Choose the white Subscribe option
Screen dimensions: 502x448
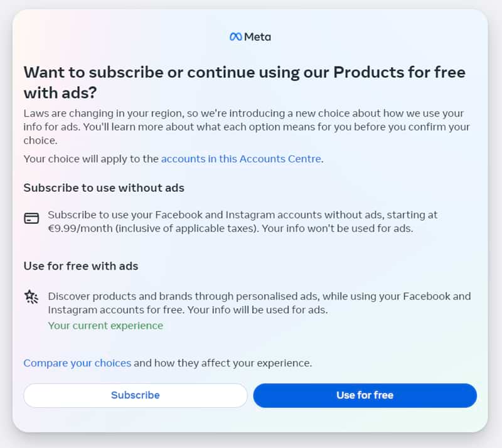point(135,395)
